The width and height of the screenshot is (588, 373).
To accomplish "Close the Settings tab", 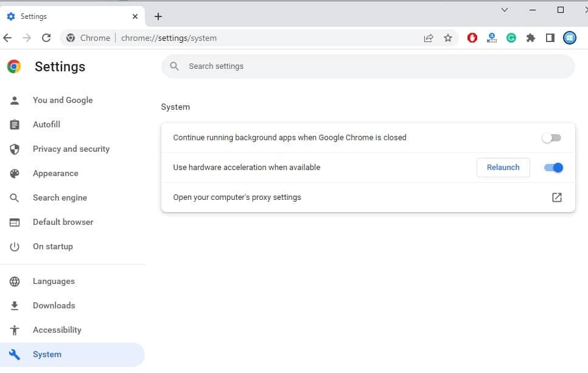I will pos(135,16).
